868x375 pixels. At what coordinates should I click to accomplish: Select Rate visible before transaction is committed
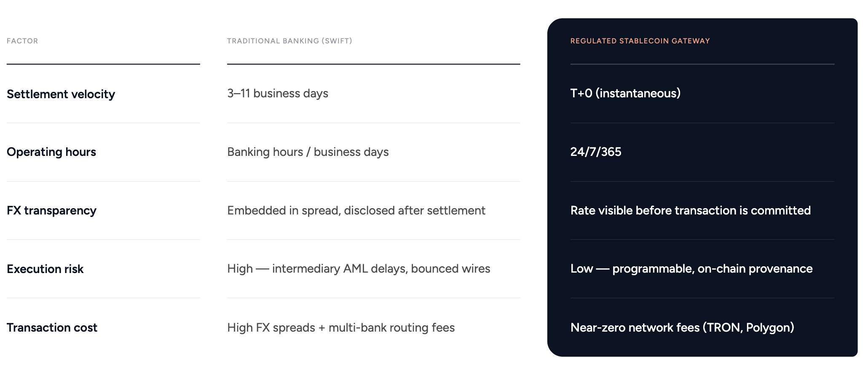[x=690, y=210]
